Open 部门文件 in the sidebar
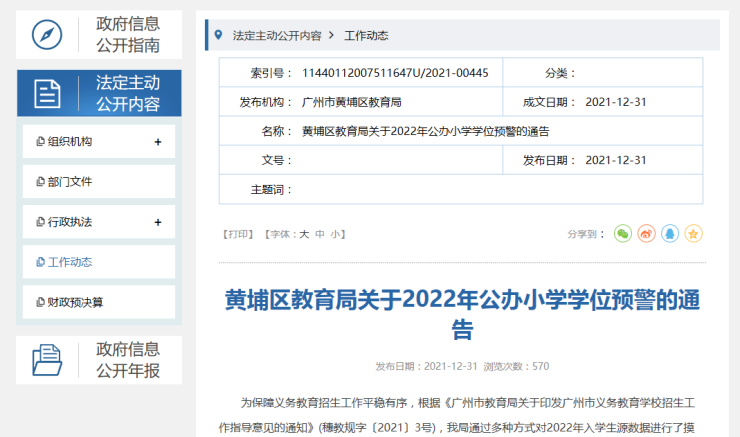The height and width of the screenshot is (437, 740). click(x=70, y=182)
